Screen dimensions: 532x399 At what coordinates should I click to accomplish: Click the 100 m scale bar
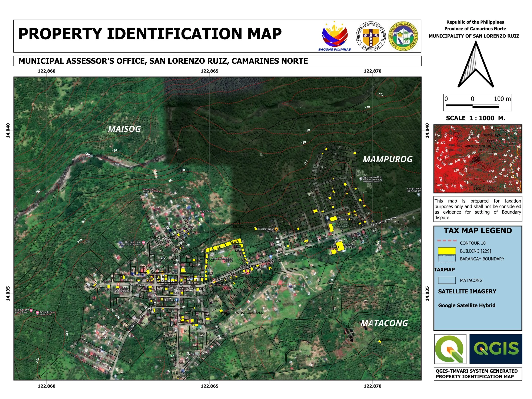click(472, 106)
